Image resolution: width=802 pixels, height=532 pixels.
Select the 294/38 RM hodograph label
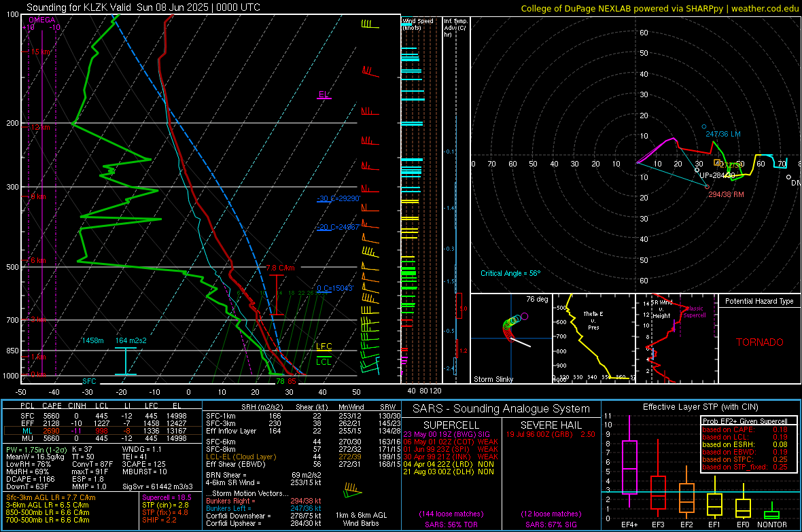tap(727, 194)
